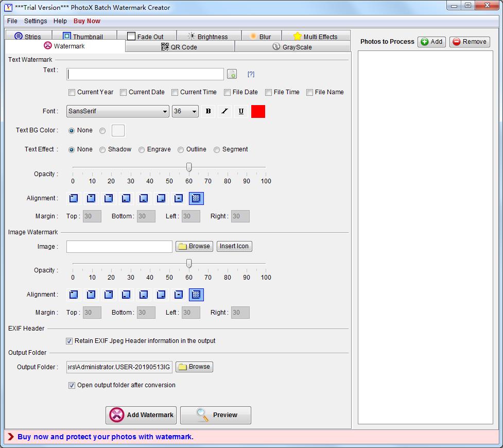503x448 pixels.
Task: Uncheck Retain EXIF Jpeg Header information
Action: tap(70, 341)
